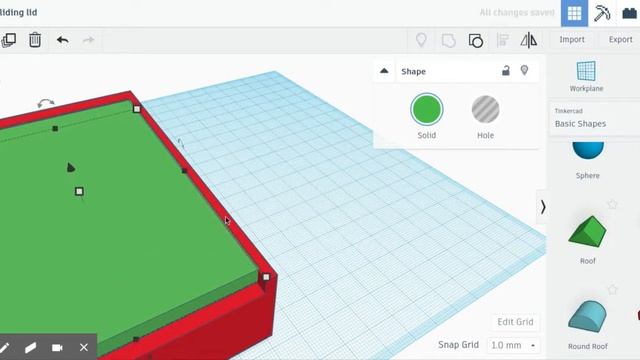
Task: Close the bottom annotation toolbar
Action: 84,348
